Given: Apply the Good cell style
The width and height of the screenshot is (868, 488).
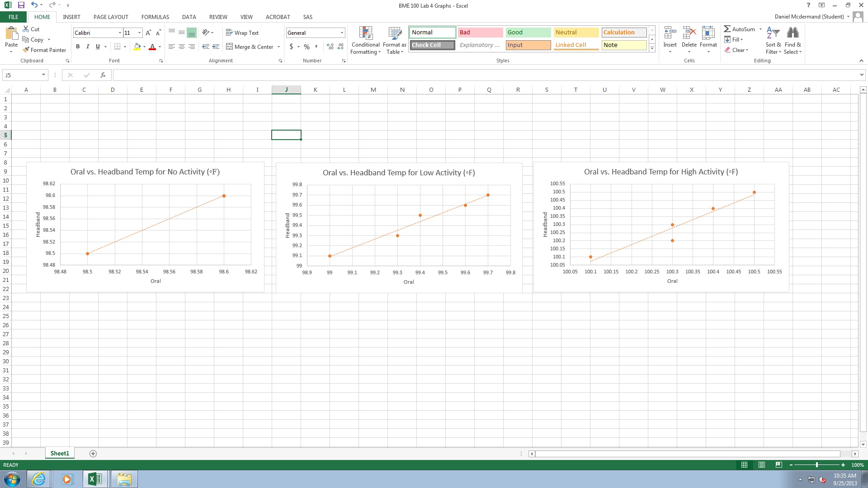Looking at the screenshot, I should click(528, 32).
